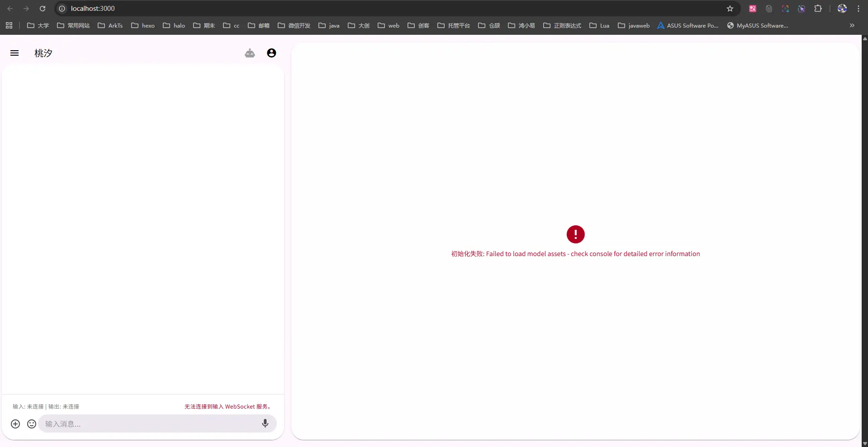This screenshot has height=447, width=868.
Task: Activate the microphone voice input
Action: pos(265,423)
